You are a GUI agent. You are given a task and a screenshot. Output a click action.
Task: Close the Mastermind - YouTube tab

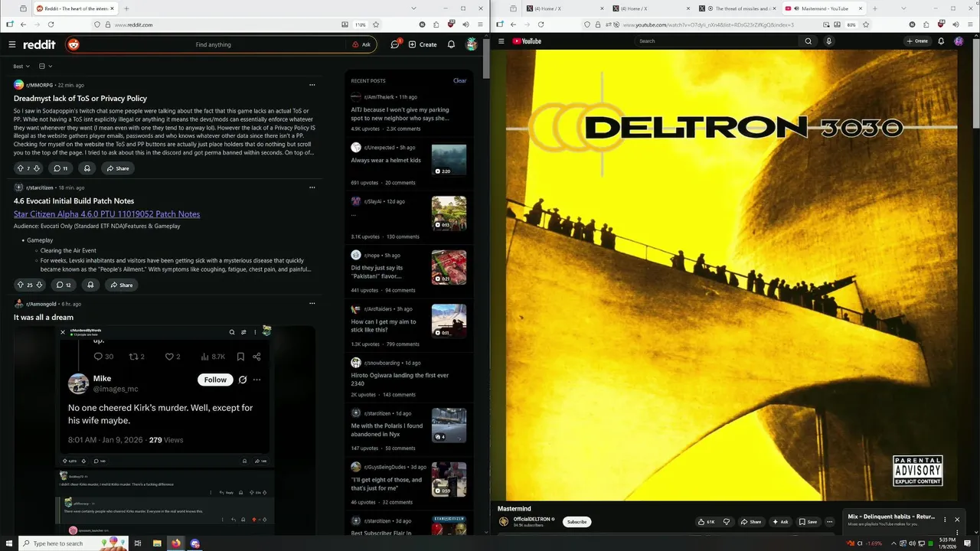coord(860,8)
